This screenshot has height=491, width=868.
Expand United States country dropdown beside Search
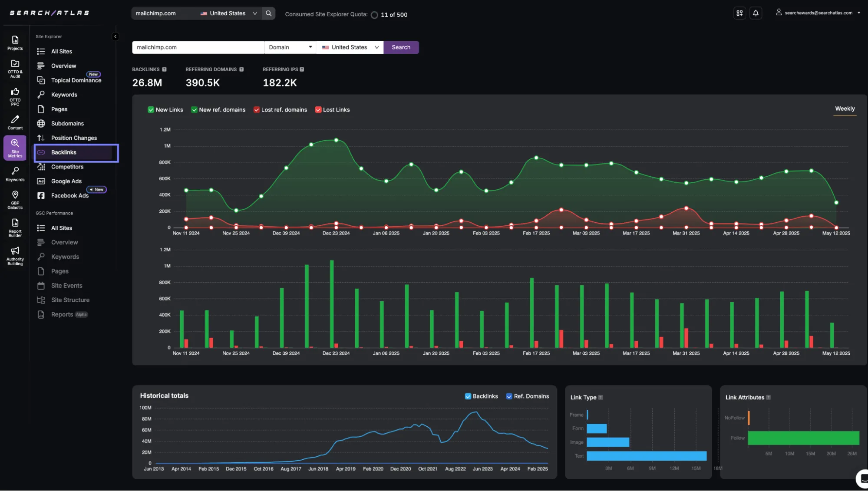click(x=350, y=47)
